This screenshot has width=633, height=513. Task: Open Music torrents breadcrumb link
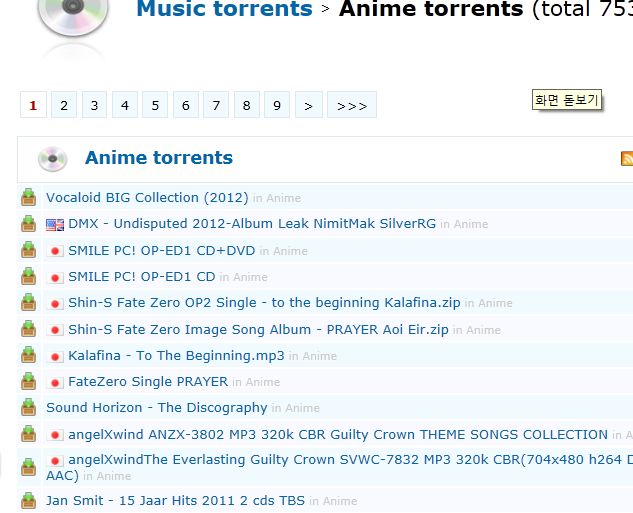pos(224,8)
